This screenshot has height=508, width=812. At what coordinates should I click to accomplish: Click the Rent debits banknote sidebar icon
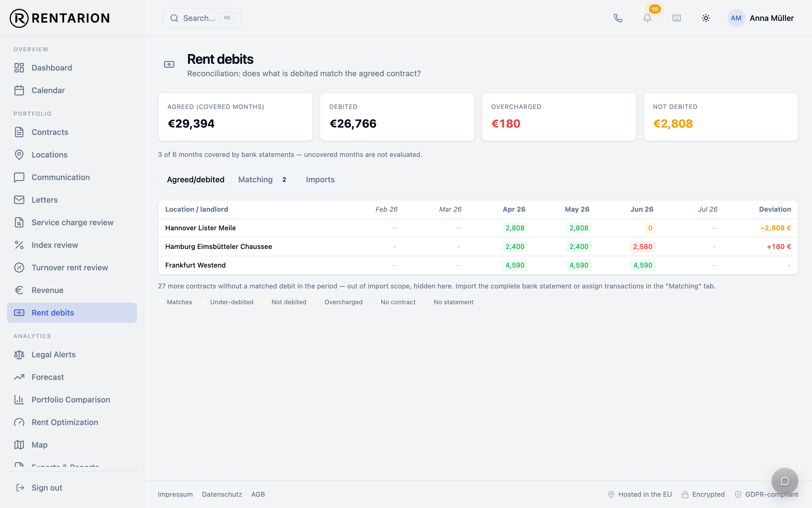(19, 313)
